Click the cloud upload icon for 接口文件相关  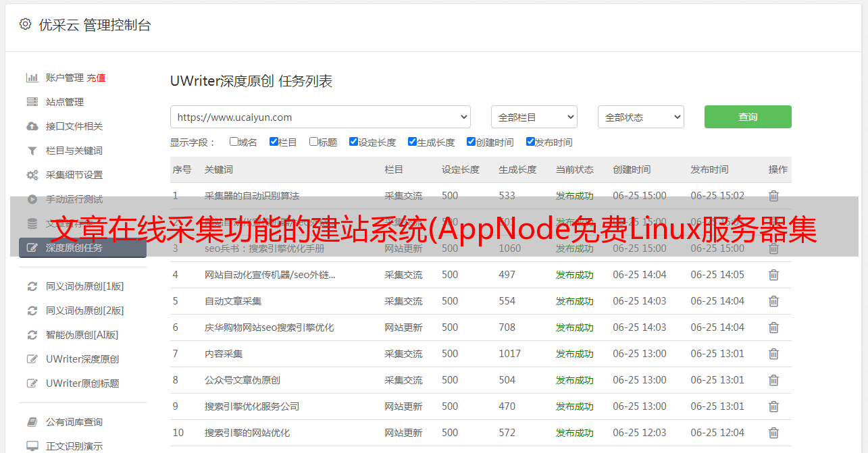click(32, 126)
